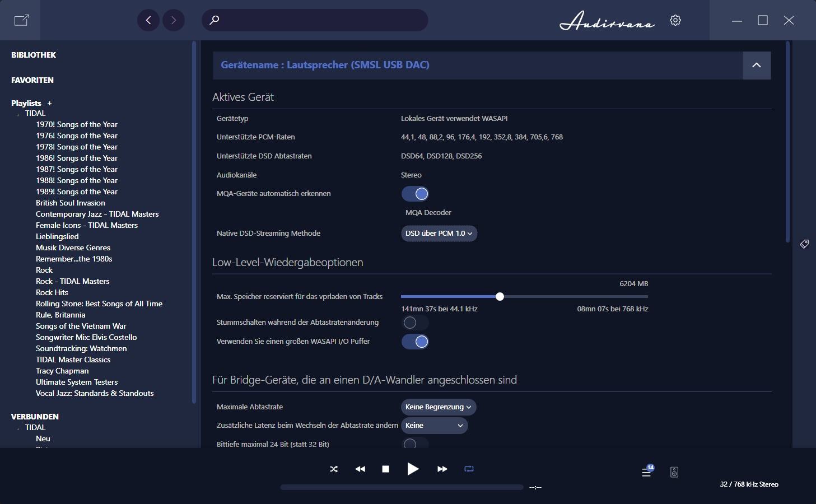Open the DSD über PCM 1.0 dropdown

439,234
